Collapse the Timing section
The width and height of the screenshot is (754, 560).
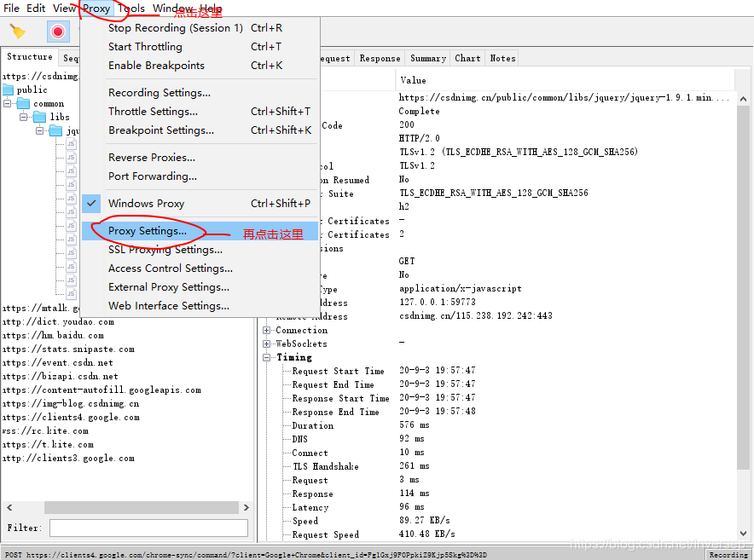point(266,358)
